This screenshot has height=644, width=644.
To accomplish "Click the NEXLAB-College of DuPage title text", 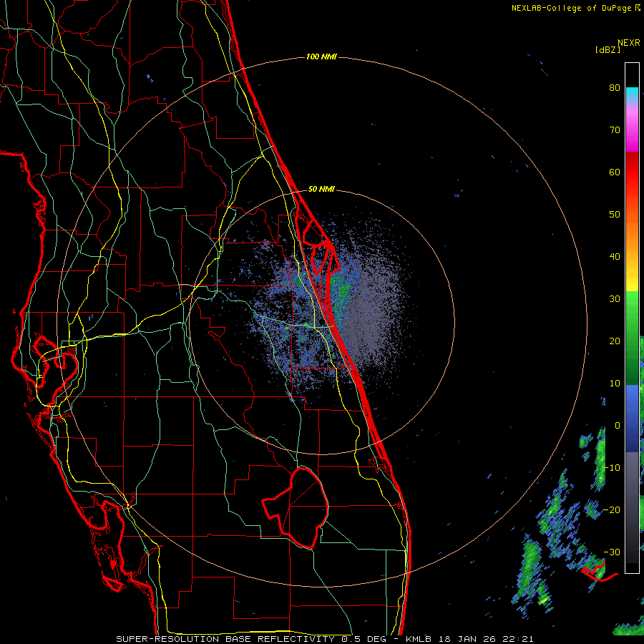I will [x=572, y=8].
